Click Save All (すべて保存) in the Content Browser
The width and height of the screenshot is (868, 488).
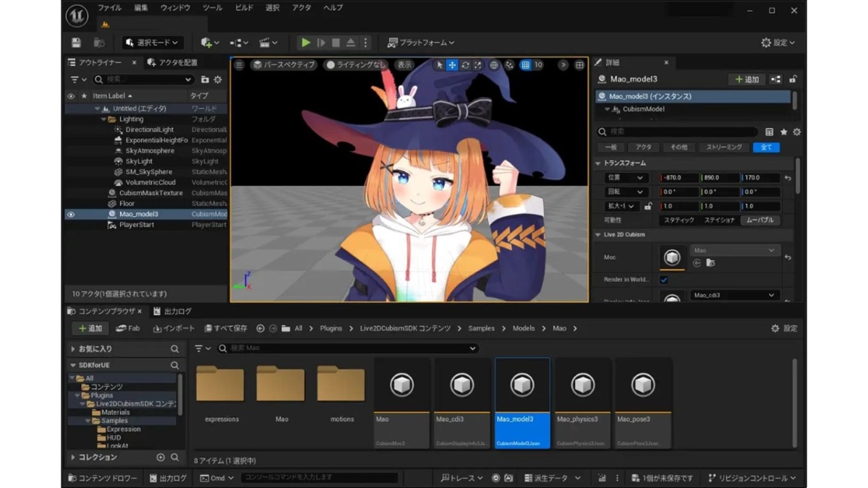(x=226, y=328)
